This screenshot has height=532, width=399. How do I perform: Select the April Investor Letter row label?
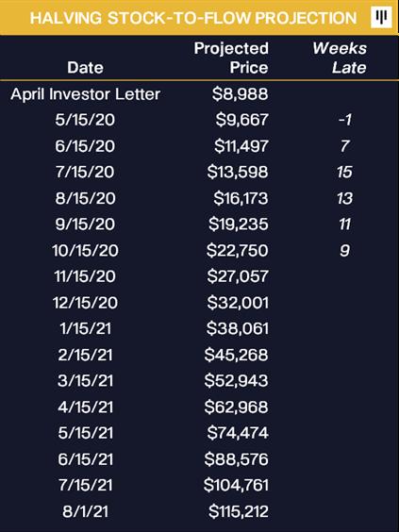(x=85, y=94)
